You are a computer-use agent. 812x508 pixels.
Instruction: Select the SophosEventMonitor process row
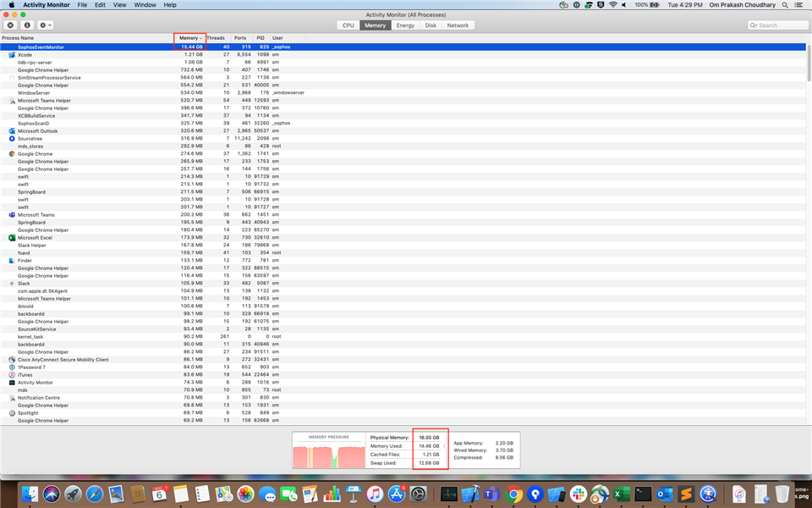403,47
